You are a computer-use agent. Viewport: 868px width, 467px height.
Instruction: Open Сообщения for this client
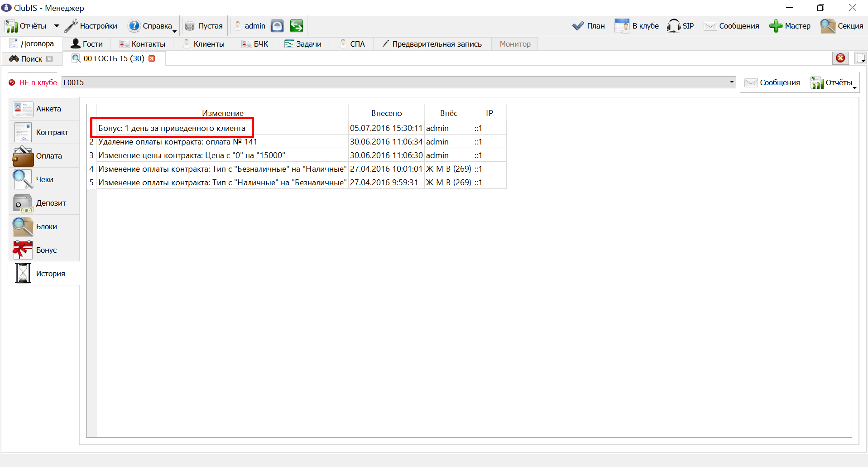pyautogui.click(x=772, y=82)
